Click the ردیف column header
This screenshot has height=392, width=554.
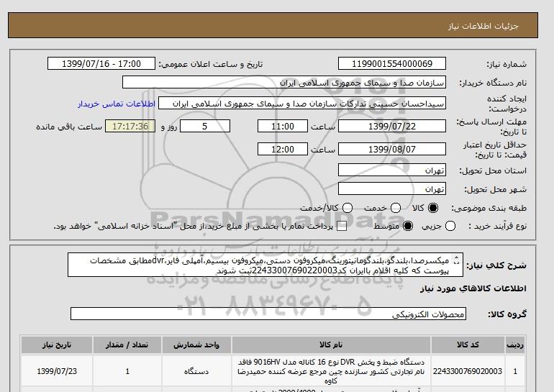pyautogui.click(x=515, y=345)
